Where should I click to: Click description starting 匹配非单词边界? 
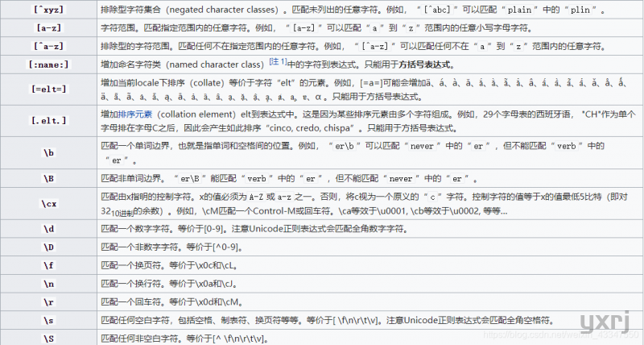click(290, 178)
